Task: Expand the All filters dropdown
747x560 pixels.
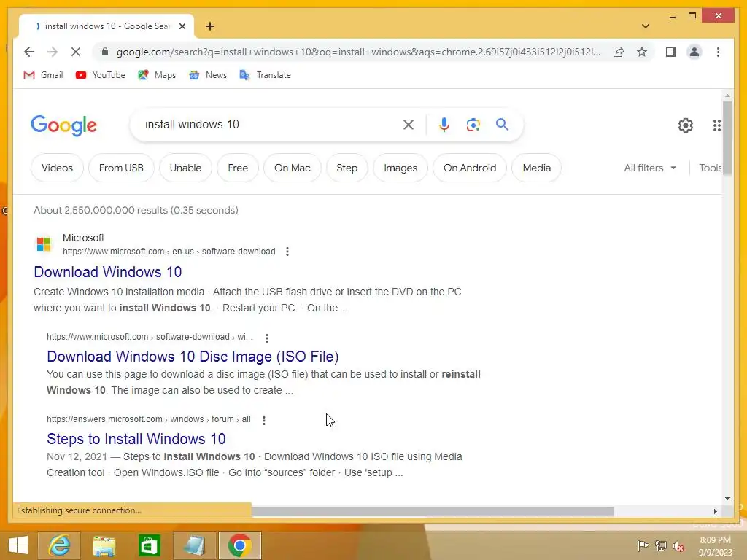Action: (650, 168)
